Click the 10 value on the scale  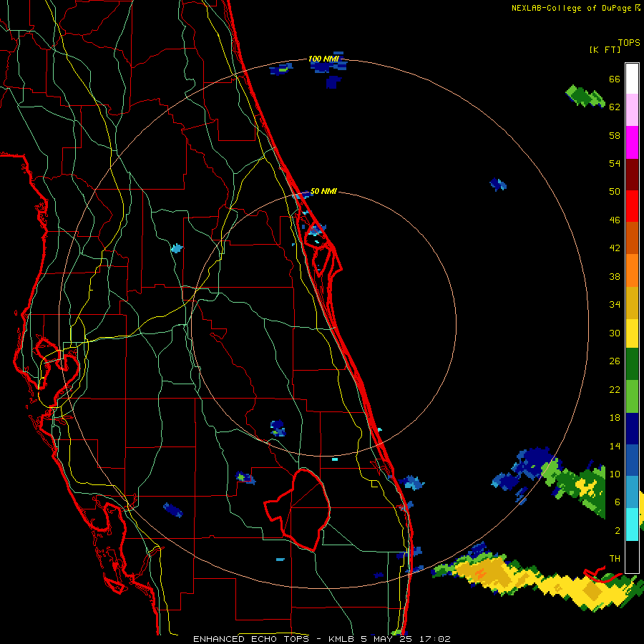click(615, 474)
